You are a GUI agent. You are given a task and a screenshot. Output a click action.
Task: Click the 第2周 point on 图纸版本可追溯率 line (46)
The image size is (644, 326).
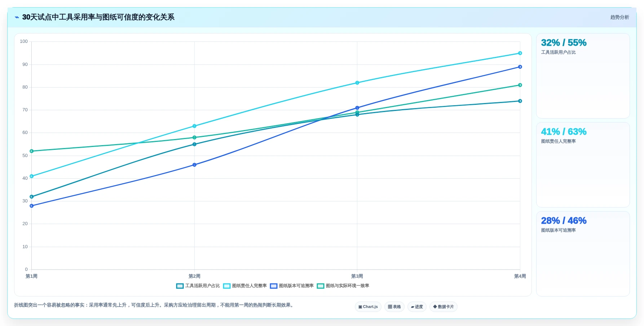click(194, 165)
